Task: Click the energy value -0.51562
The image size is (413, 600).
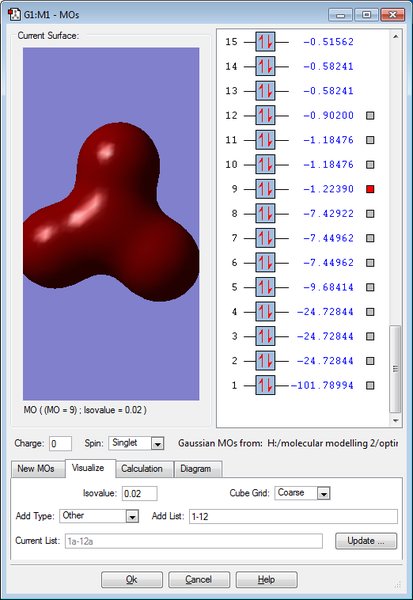Action: (328, 42)
